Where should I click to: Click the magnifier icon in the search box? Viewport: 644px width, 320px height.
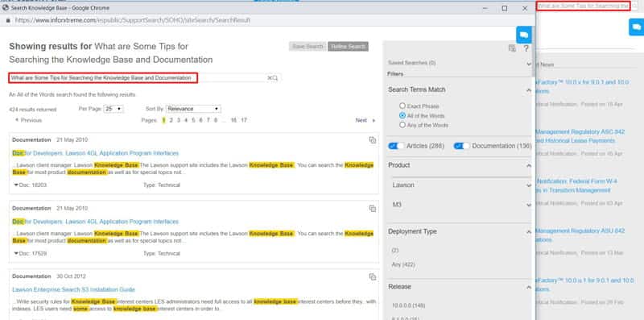[x=275, y=77]
